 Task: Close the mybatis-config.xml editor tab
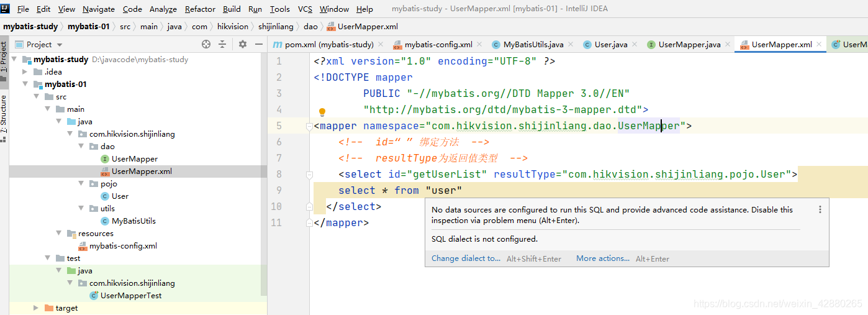pos(479,45)
